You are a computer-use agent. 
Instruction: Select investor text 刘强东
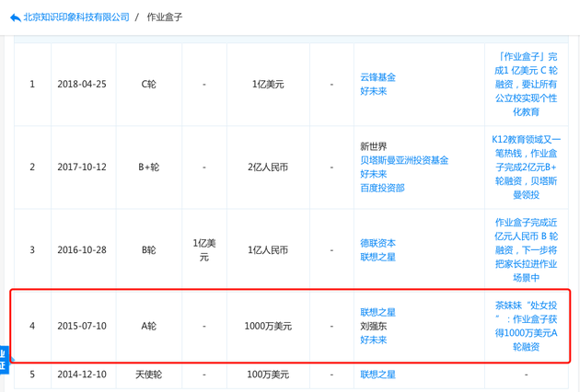(x=373, y=326)
